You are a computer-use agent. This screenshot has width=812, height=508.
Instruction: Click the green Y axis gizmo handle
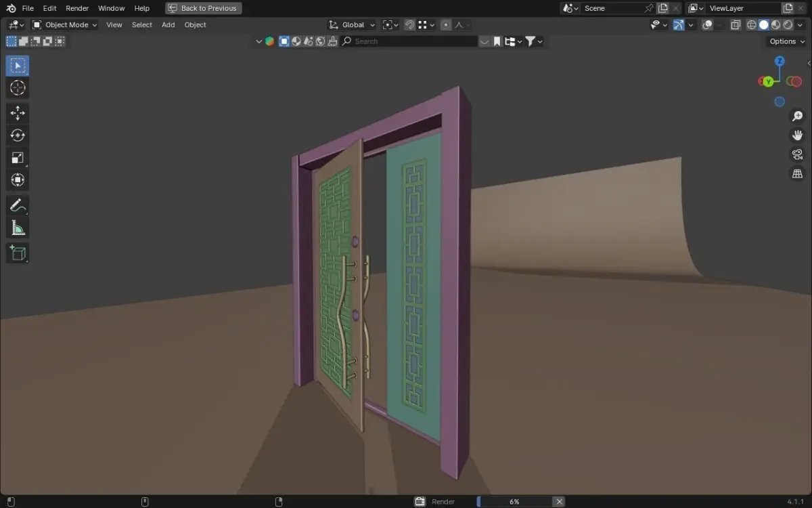tap(768, 82)
